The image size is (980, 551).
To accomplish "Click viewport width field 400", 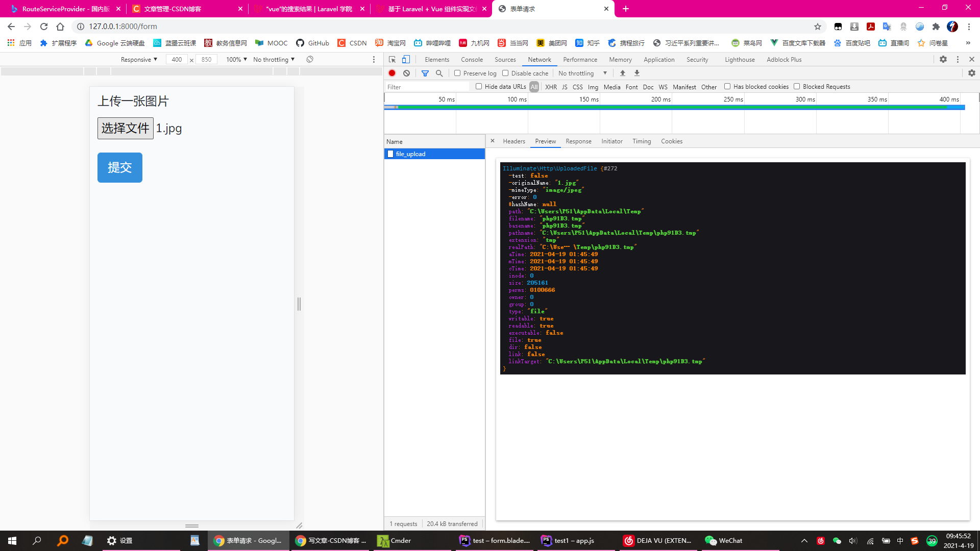I will (x=177, y=59).
